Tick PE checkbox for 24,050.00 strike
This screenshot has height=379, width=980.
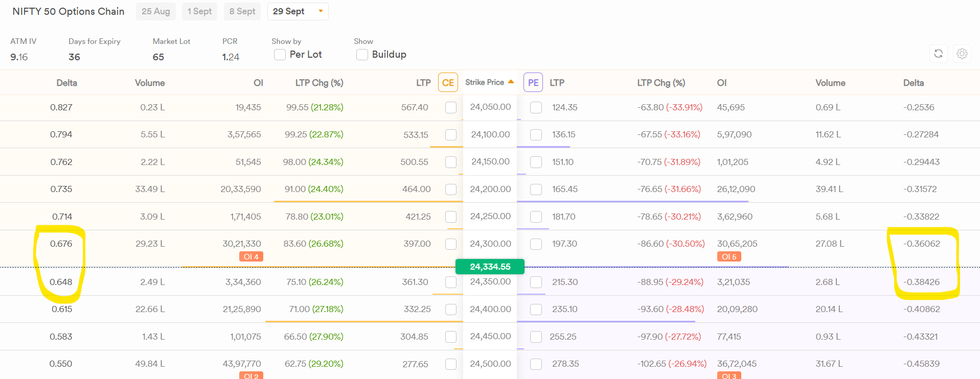click(x=536, y=107)
